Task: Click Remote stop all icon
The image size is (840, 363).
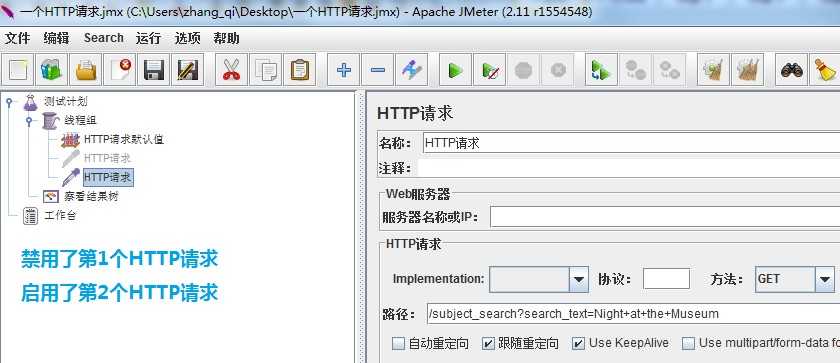Action: coord(636,70)
